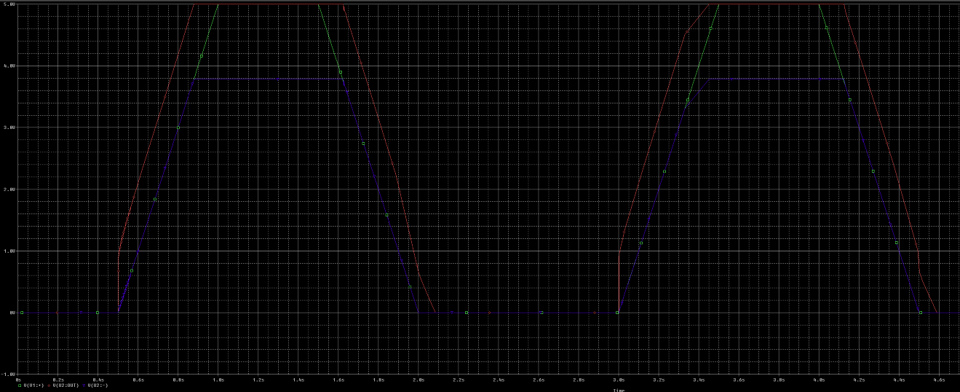Screen dimensions: 960x392
Task: Click the 3.0s label on the time axis
Action: tap(619, 380)
